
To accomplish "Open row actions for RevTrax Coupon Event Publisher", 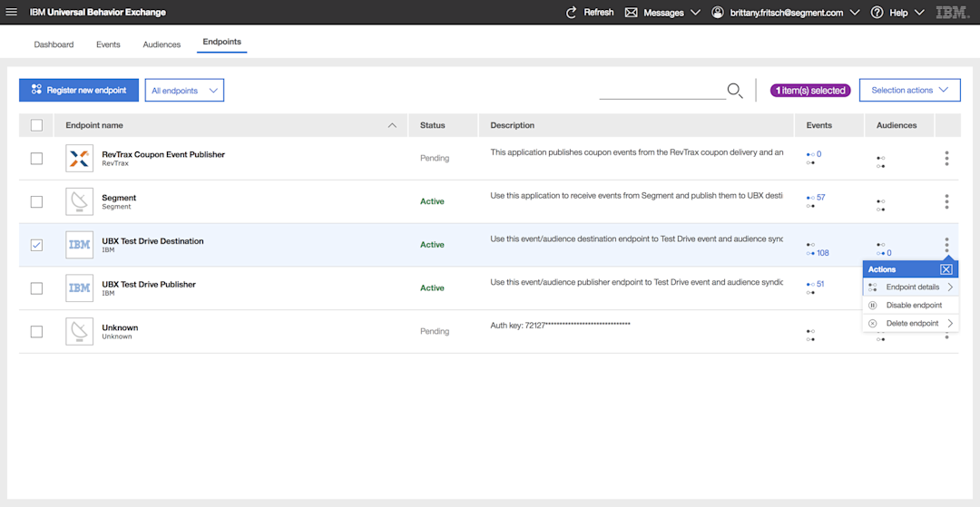I will click(946, 158).
